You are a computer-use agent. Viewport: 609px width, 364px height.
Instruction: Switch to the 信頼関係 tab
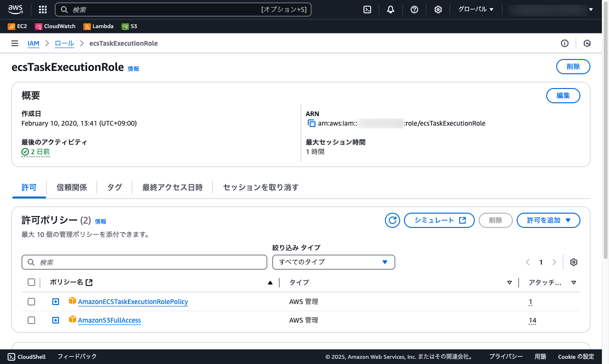(72, 187)
